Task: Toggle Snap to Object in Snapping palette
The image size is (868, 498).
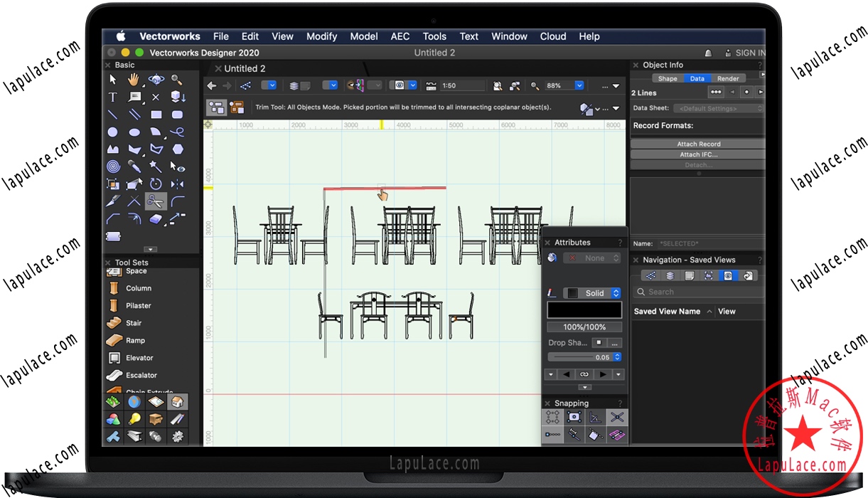Action: point(574,417)
